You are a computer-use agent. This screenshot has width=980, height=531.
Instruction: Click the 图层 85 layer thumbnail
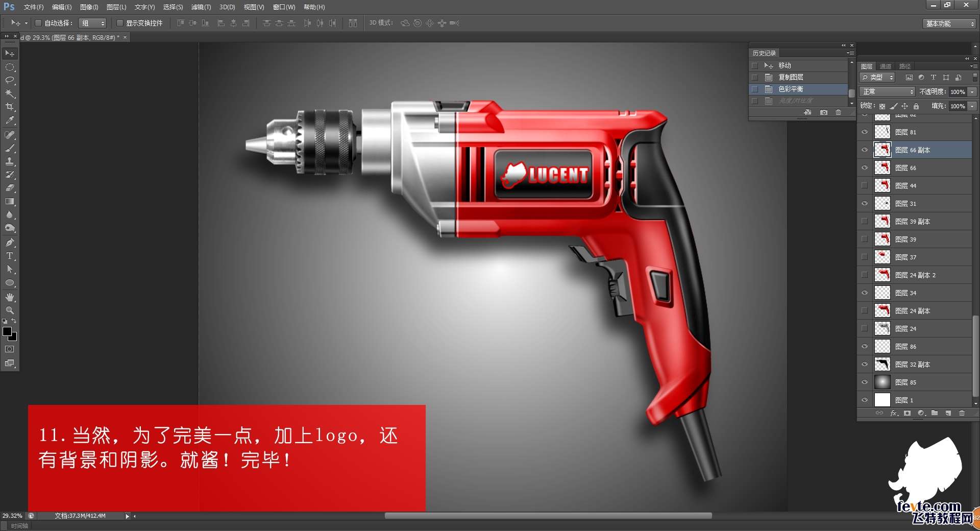pyautogui.click(x=882, y=382)
